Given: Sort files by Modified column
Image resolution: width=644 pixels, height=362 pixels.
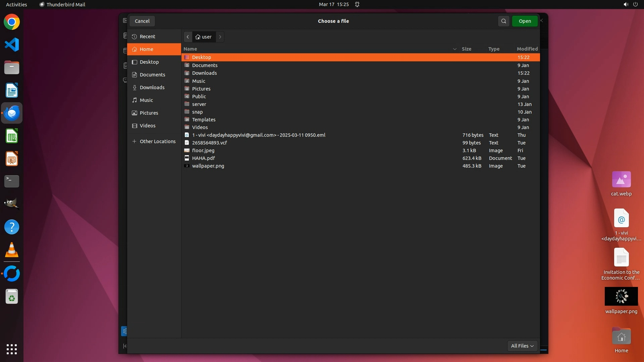Looking at the screenshot, I should (527, 49).
